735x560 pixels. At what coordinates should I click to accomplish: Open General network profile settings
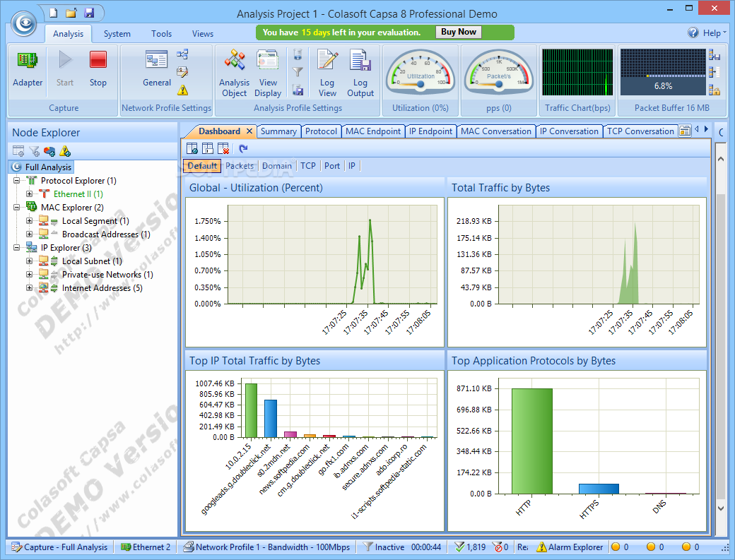[157, 68]
